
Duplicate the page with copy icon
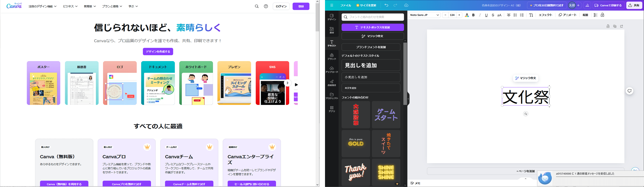615,26
